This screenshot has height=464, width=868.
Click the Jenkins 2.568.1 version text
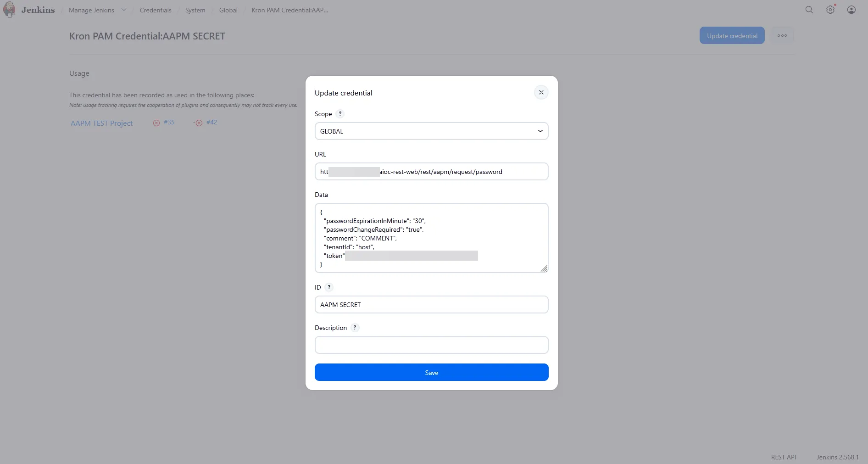[838, 457]
